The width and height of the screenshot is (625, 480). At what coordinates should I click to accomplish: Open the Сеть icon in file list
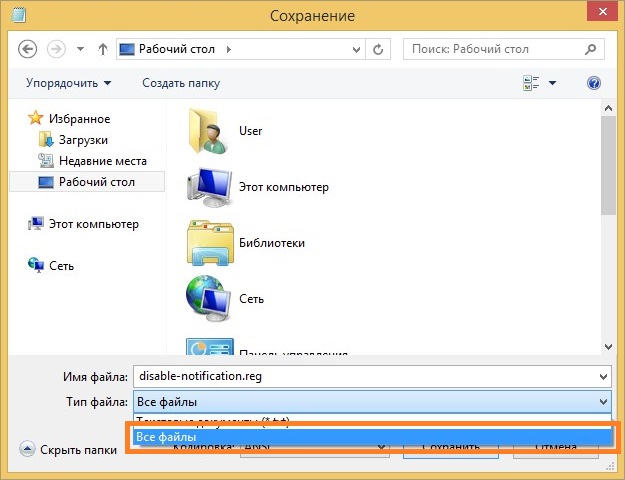click(208, 299)
